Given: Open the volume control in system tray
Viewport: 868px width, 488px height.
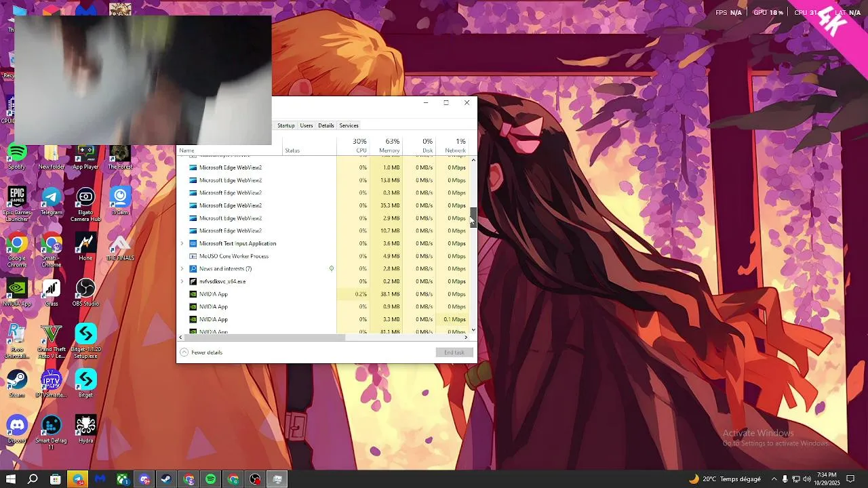Looking at the screenshot, I should (x=807, y=479).
